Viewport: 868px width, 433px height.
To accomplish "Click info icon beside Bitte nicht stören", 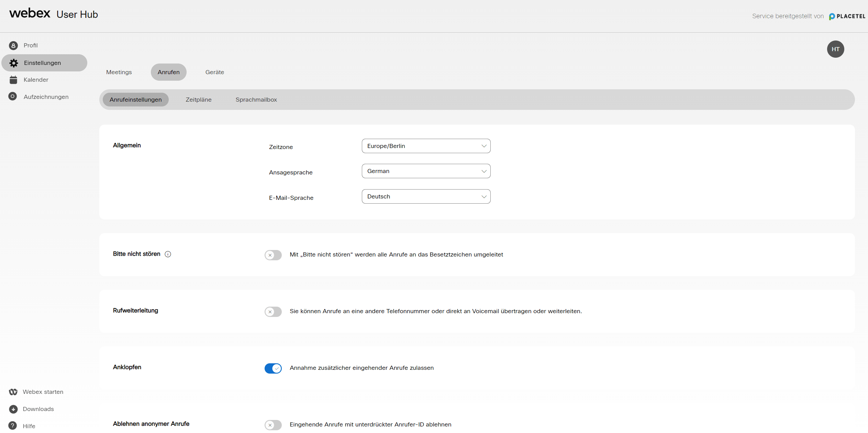I will pos(168,254).
